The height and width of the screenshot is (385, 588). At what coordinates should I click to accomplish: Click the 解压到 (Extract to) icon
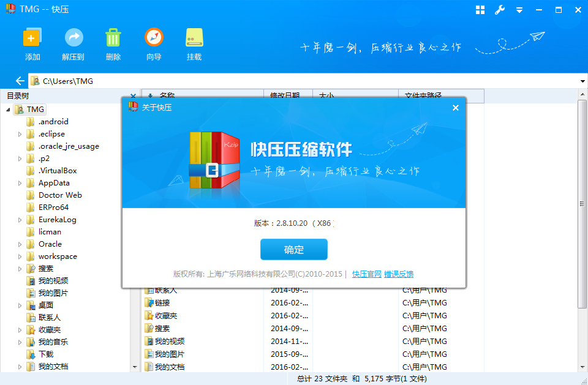tap(73, 43)
